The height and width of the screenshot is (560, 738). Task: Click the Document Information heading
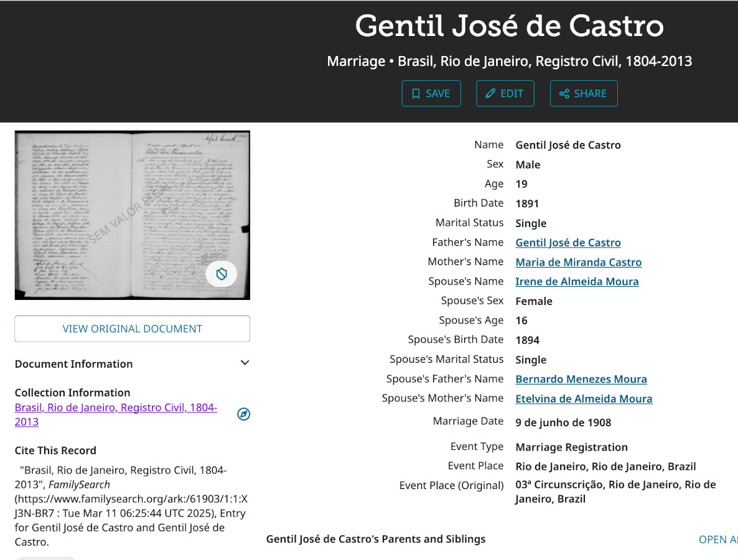[x=74, y=364]
